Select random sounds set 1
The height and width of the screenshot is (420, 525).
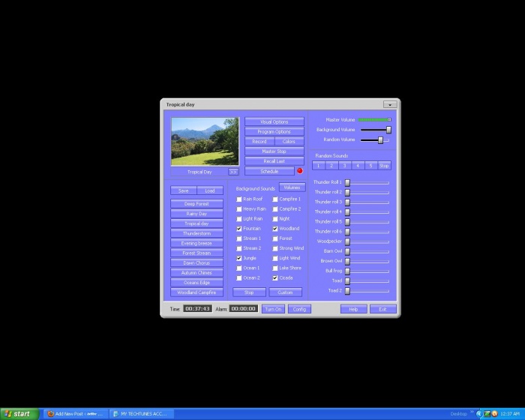319,166
